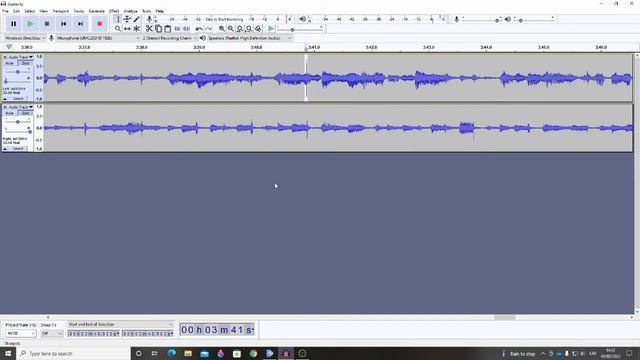The height and width of the screenshot is (360, 640).
Task: Fit entire project to window width
Action: point(249,29)
